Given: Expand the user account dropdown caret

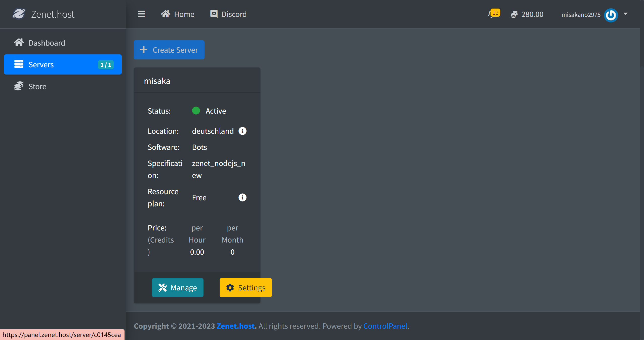Looking at the screenshot, I should click(626, 14).
